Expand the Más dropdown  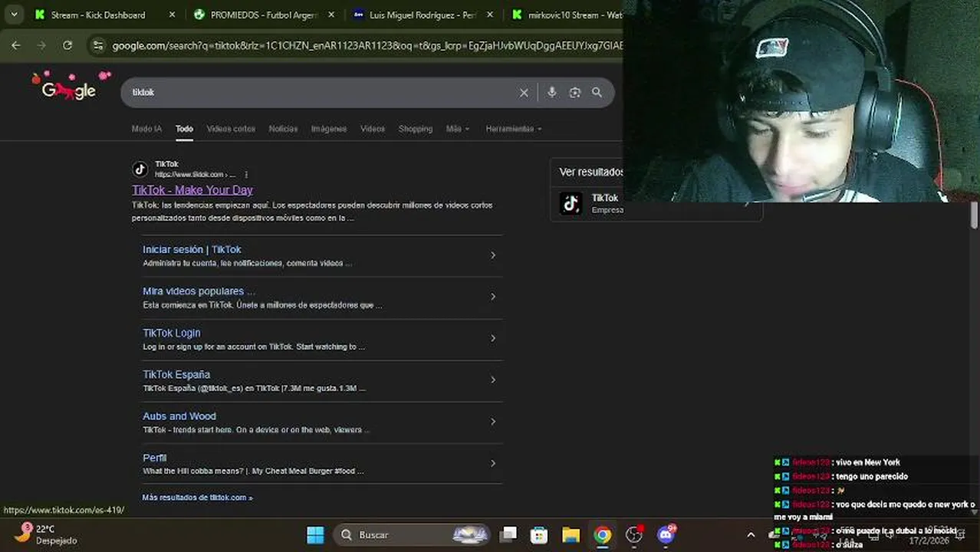coord(458,129)
